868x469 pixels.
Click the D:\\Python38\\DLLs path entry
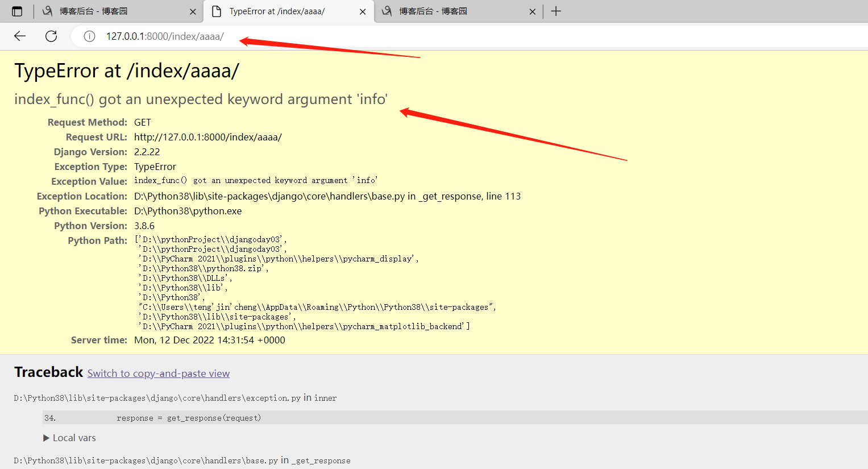185,278
